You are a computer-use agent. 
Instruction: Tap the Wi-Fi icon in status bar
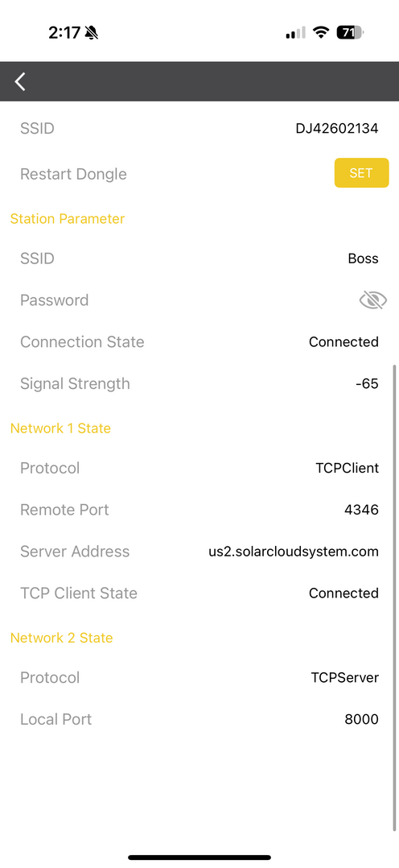[x=320, y=33]
